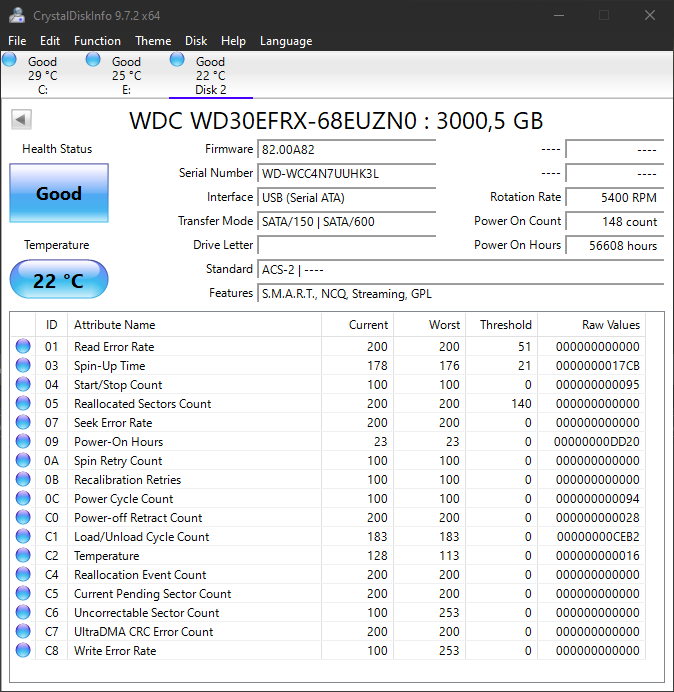Open the Language menu
Viewport: 674px width, 692px height.
(x=286, y=41)
